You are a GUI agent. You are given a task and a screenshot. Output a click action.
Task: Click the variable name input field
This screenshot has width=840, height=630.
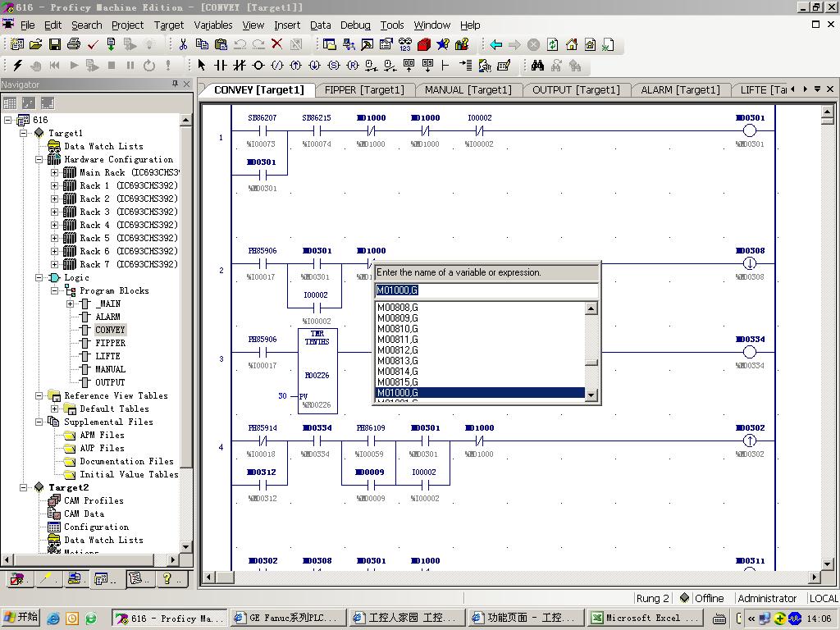486,290
